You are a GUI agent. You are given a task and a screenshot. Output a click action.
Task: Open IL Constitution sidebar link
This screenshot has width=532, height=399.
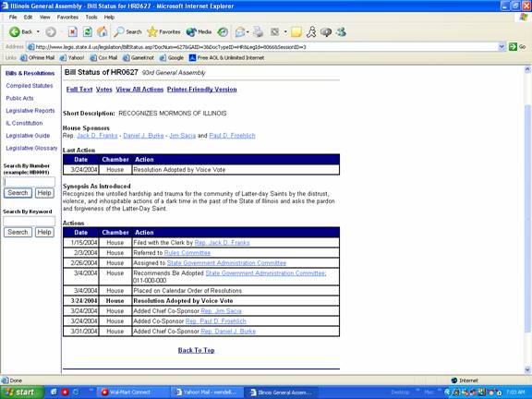[24, 123]
